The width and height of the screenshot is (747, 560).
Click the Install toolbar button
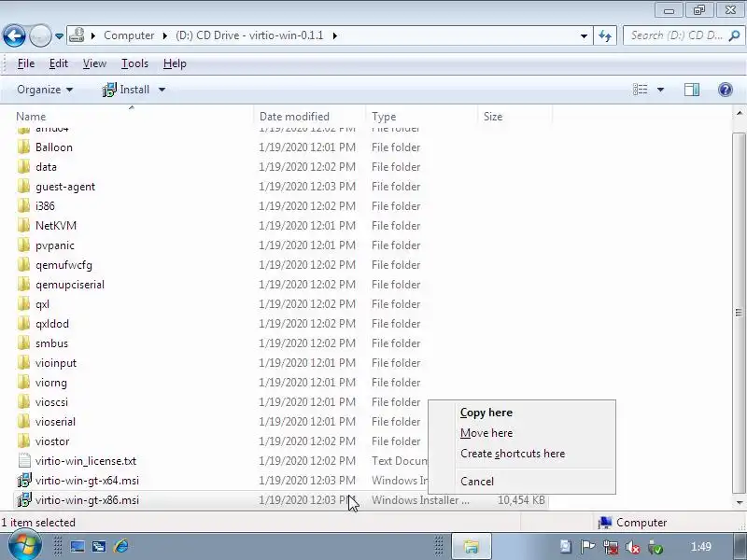point(126,90)
